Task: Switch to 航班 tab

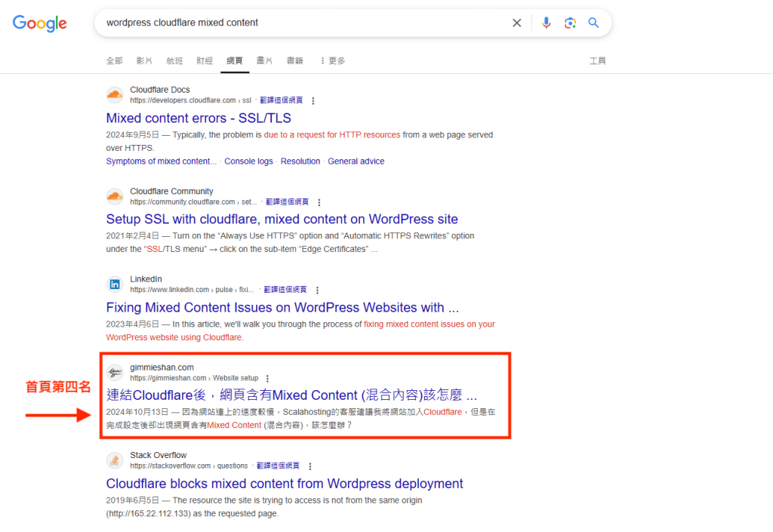Action: coord(174,60)
